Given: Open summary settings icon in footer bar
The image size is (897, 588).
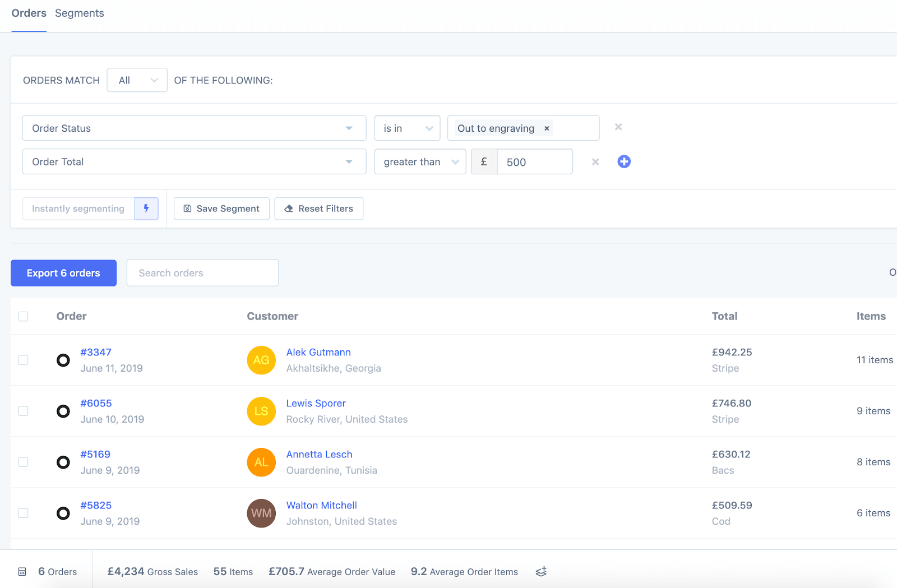Looking at the screenshot, I should pyautogui.click(x=541, y=572).
